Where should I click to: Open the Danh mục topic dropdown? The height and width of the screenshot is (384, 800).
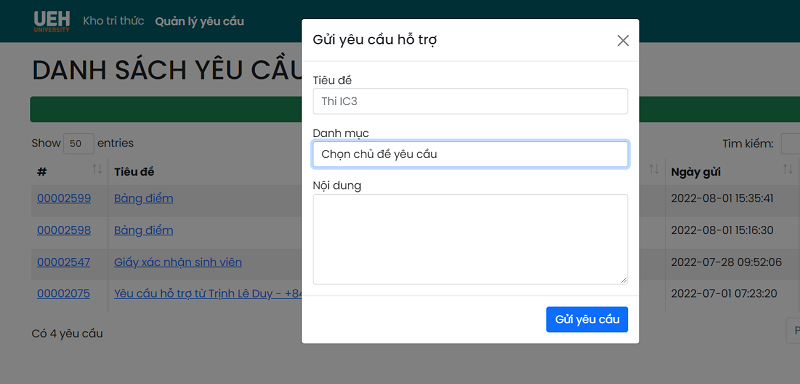pos(470,154)
